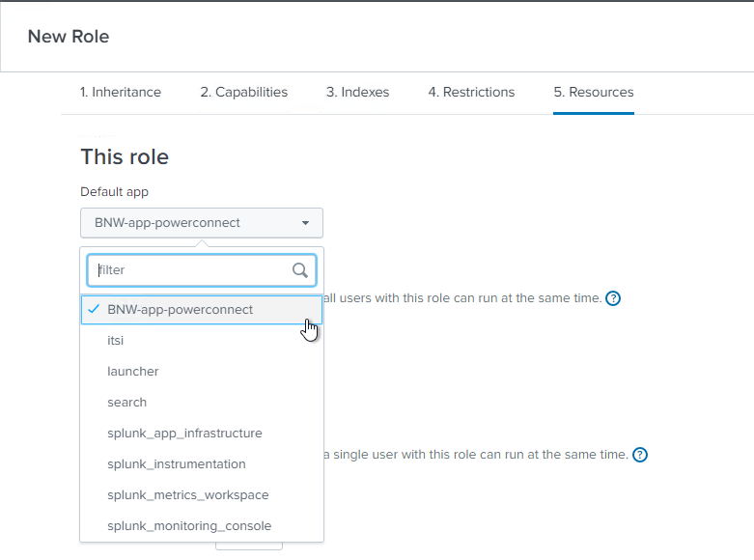Go to the Capabilities tab

point(243,93)
